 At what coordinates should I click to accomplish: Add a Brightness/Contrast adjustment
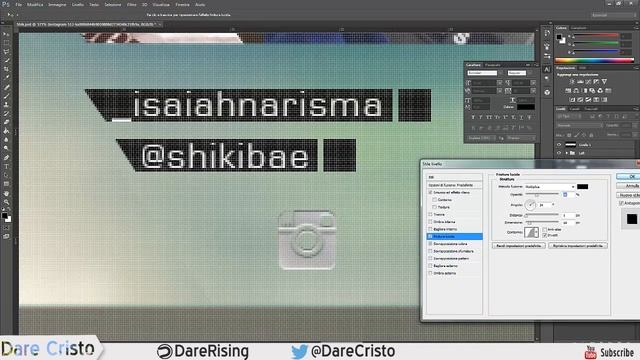tap(572, 82)
